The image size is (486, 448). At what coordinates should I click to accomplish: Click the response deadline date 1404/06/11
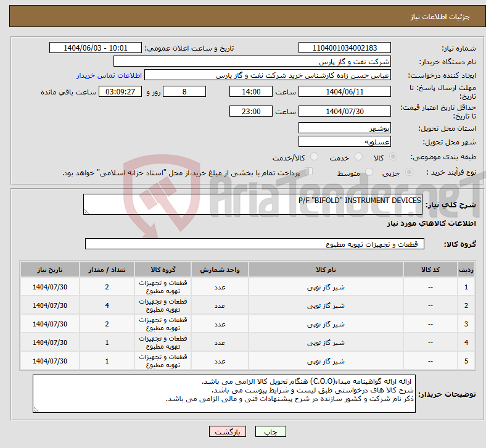coord(344,91)
